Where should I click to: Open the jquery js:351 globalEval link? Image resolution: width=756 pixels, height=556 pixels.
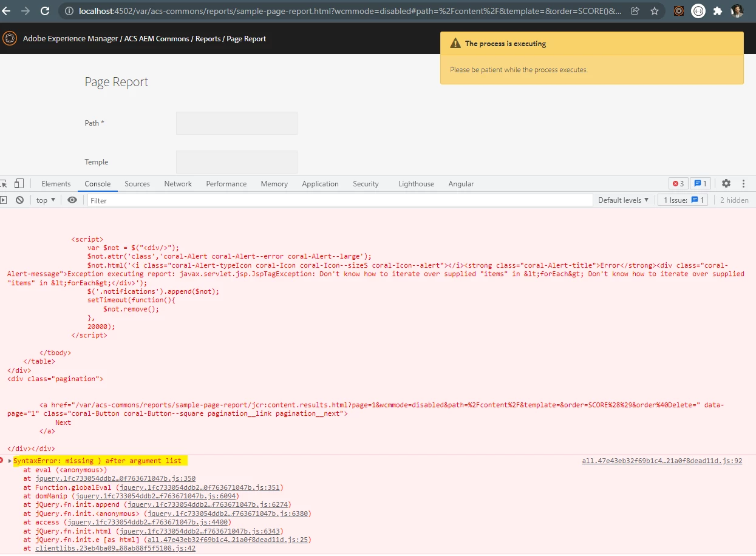[199, 487]
